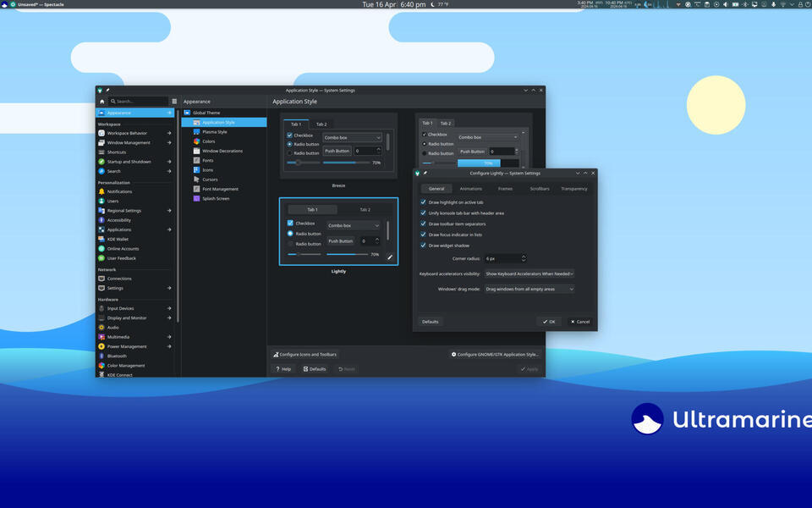Open Input Devices settings

click(134, 308)
